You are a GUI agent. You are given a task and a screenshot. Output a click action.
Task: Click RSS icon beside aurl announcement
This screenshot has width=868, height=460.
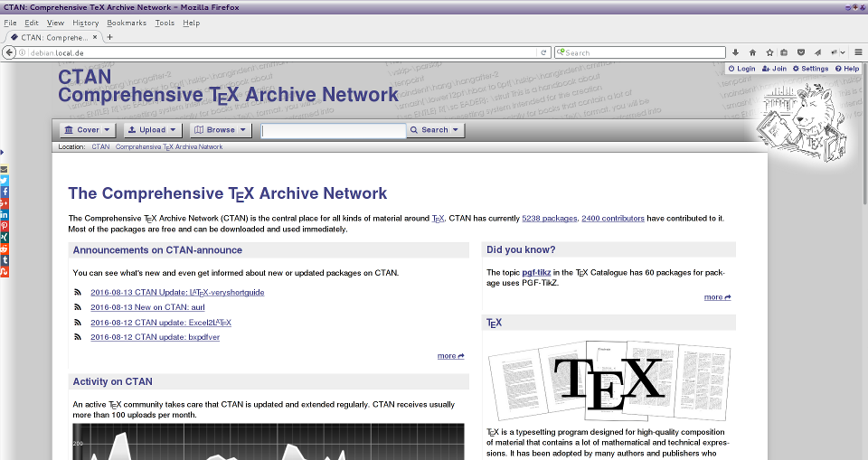pos(78,307)
